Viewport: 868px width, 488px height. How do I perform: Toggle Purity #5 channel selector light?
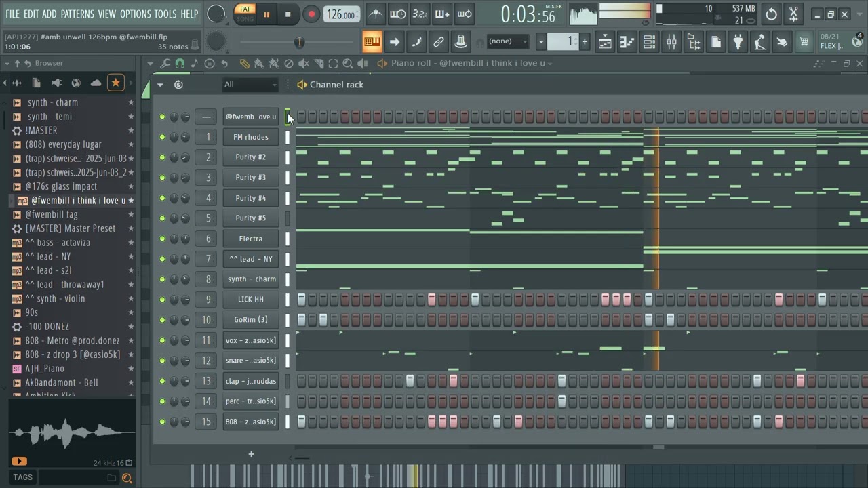tap(288, 218)
